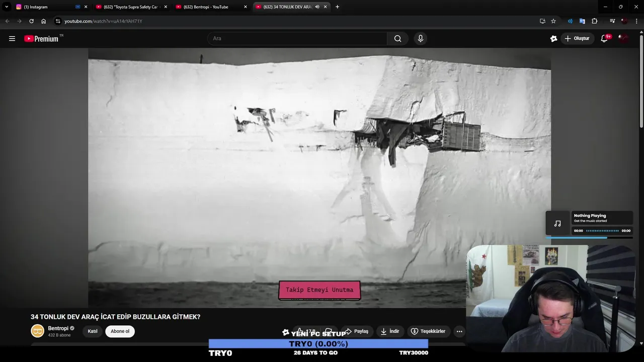Like the video showing 17 B
Screen dimensions: 644x362
pyautogui.click(x=306, y=331)
